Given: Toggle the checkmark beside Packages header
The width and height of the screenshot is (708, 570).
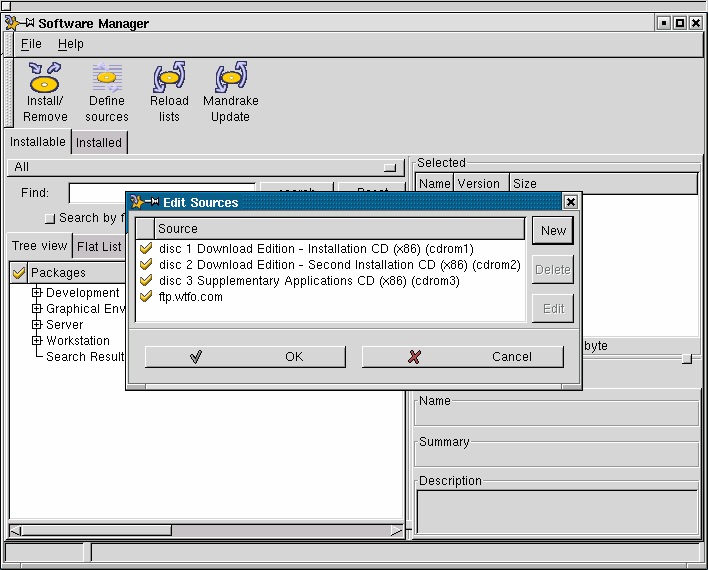Looking at the screenshot, I should coord(19,273).
